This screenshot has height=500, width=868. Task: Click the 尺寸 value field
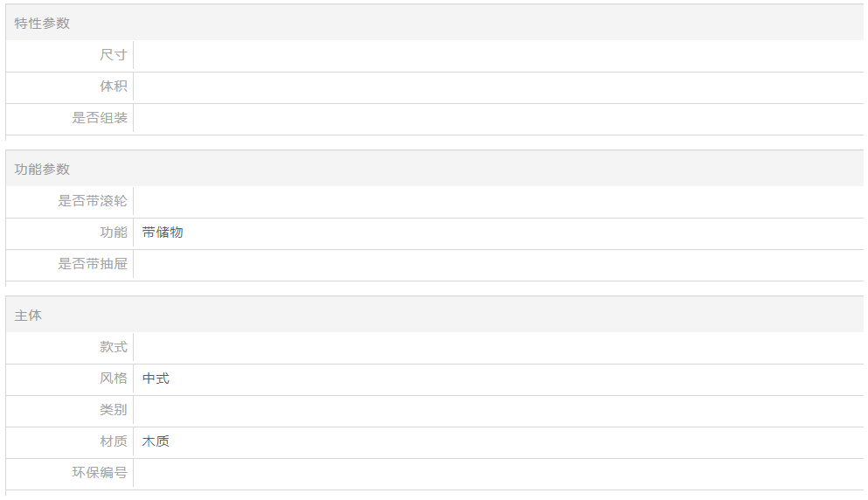coord(498,55)
